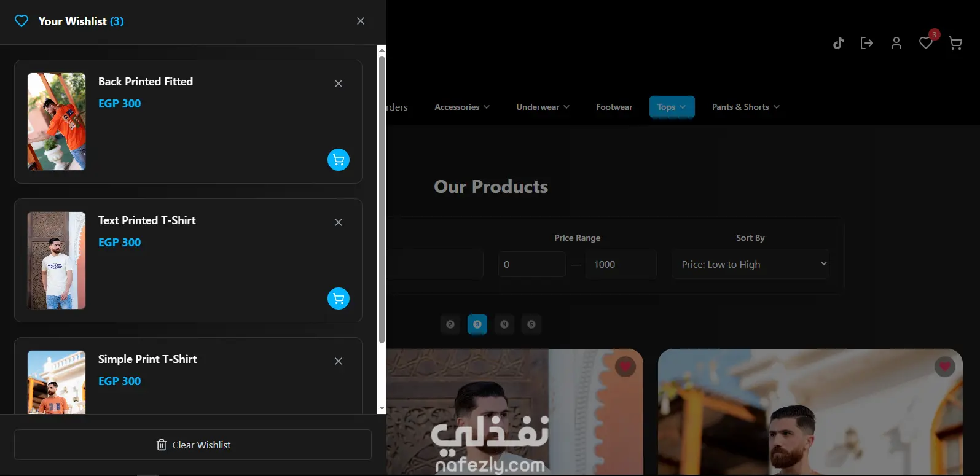The height and width of the screenshot is (476, 980).
Task: Click the heart icon beside Your Wishlist
Action: click(x=22, y=21)
